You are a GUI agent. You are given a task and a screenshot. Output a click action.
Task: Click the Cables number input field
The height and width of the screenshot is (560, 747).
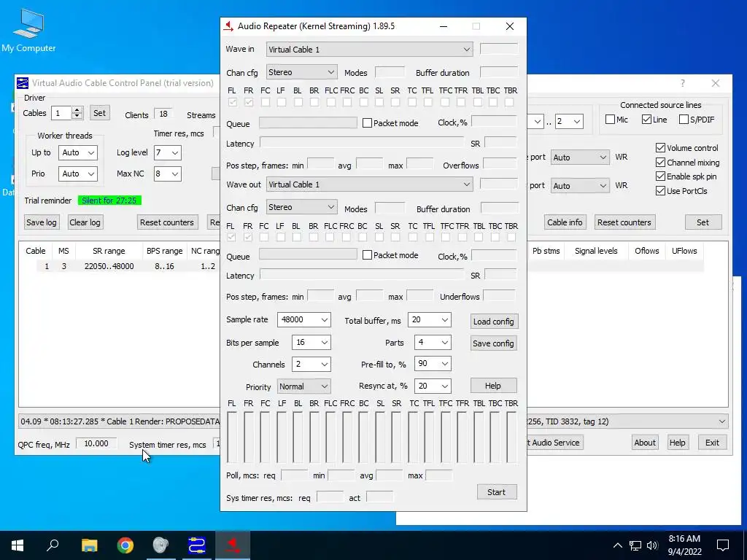click(61, 113)
